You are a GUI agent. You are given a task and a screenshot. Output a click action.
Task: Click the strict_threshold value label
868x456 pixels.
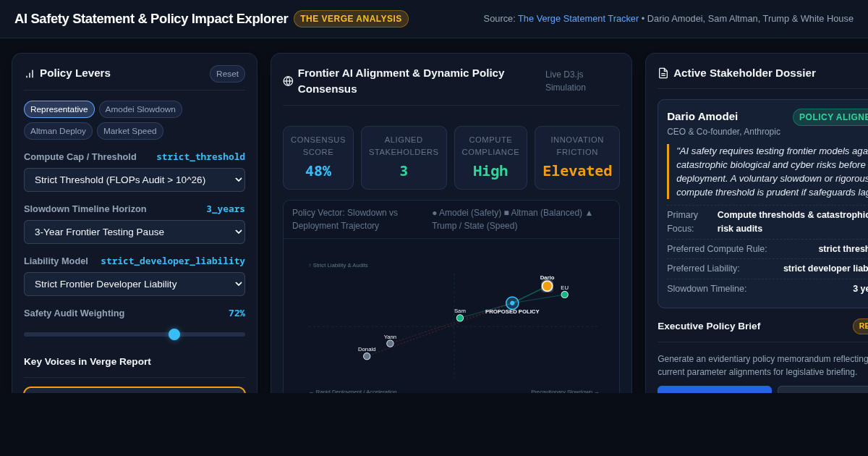(200, 157)
